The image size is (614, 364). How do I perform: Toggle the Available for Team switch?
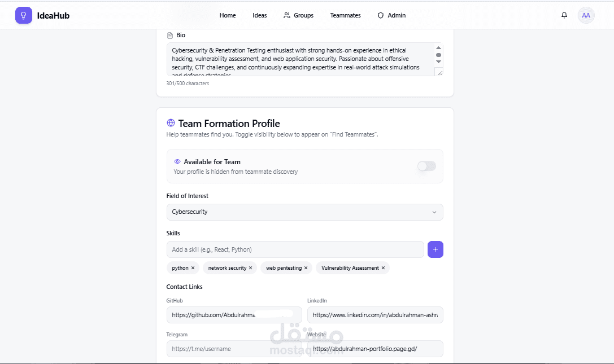426,166
